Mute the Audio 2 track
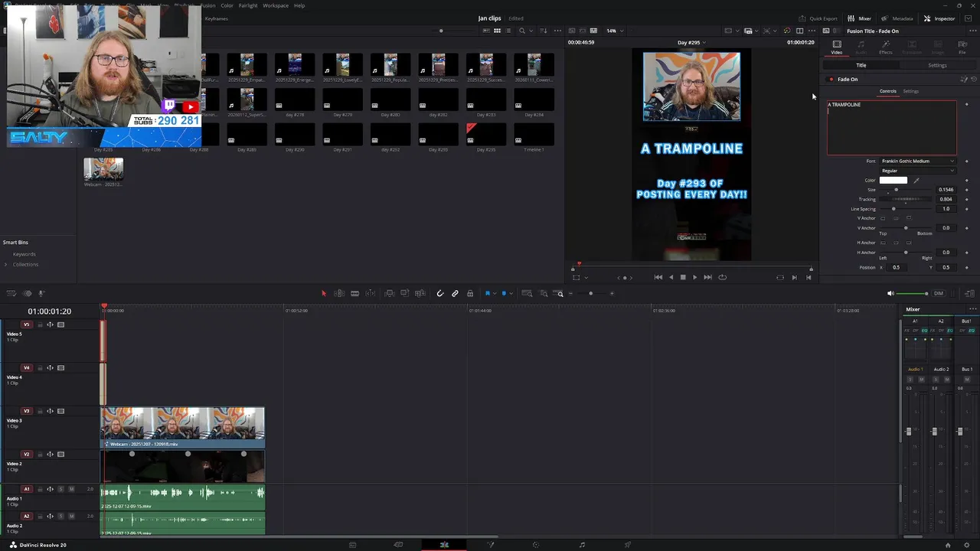 pos(72,517)
